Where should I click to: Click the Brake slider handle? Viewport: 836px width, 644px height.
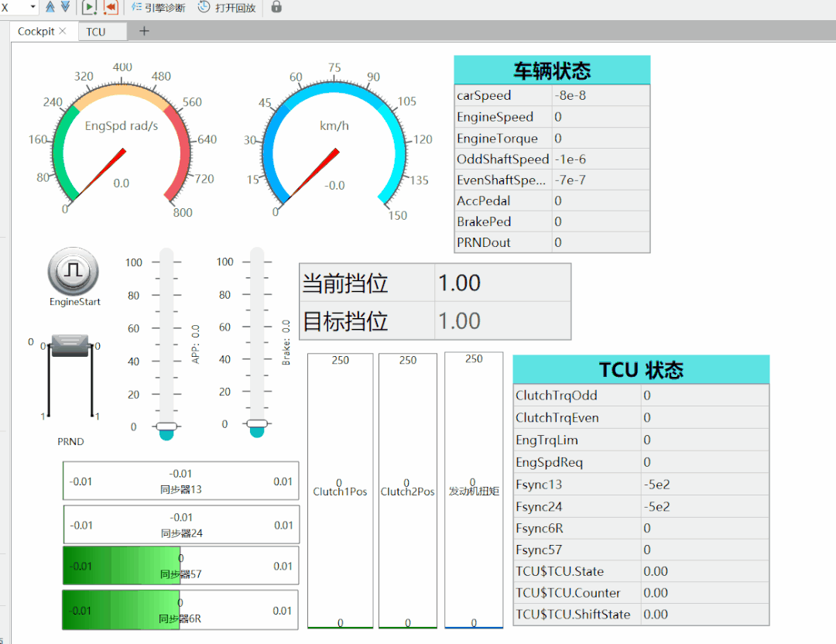coord(257,424)
